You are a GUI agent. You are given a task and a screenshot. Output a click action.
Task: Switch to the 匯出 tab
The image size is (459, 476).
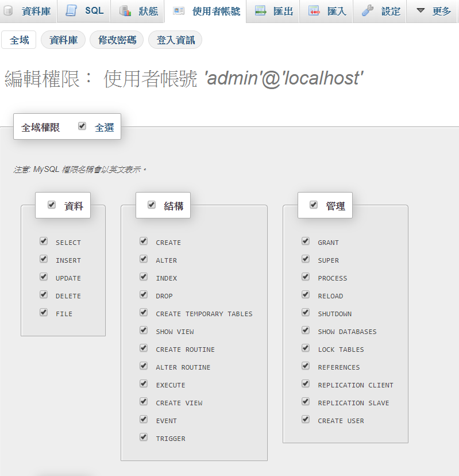283,11
